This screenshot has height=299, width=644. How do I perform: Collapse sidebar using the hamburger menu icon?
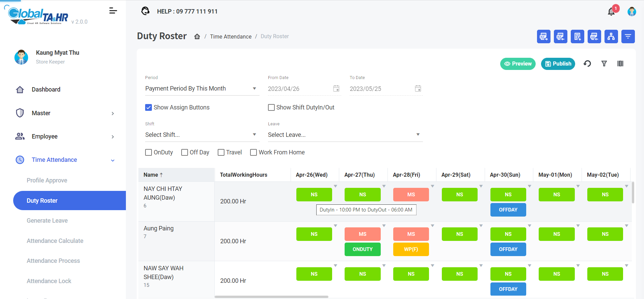[113, 11]
